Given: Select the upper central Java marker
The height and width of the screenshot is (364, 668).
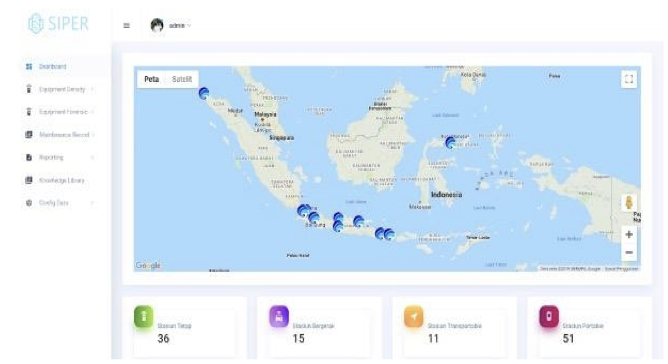Looking at the screenshot, I should (x=338, y=218).
